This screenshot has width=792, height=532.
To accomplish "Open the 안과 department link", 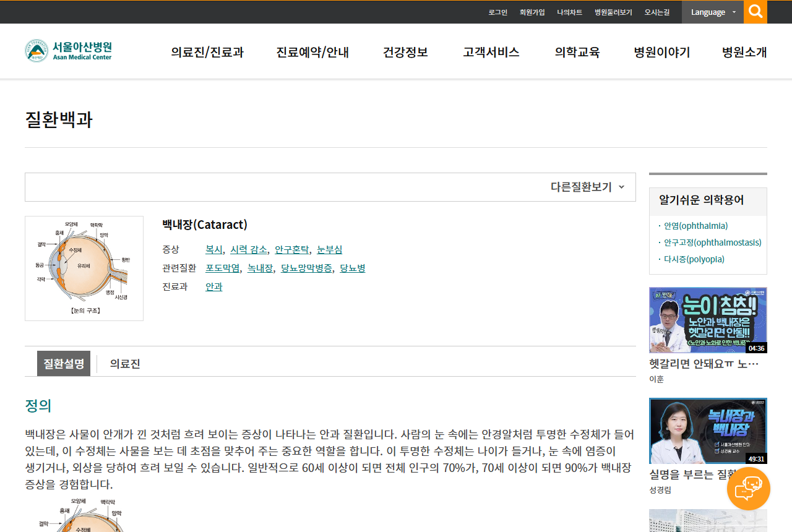I will pyautogui.click(x=214, y=286).
